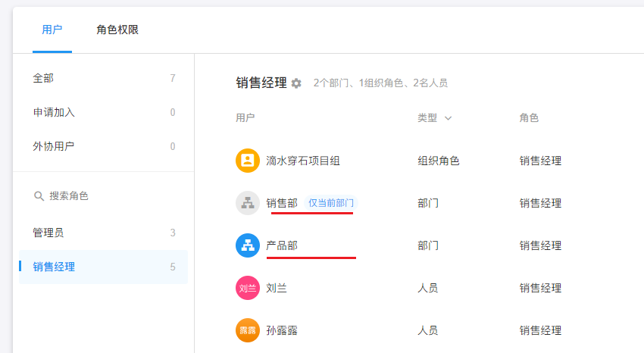Screen dimensions: 644x353
Task: Click the orange 孙露露 avatar
Action: (248, 330)
